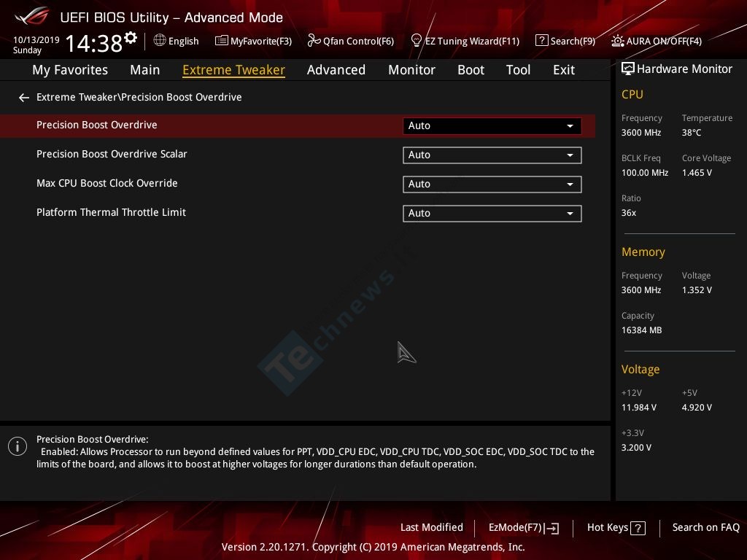This screenshot has width=747, height=560.
Task: Open Search(F9) question mark icon
Action: 542,41
